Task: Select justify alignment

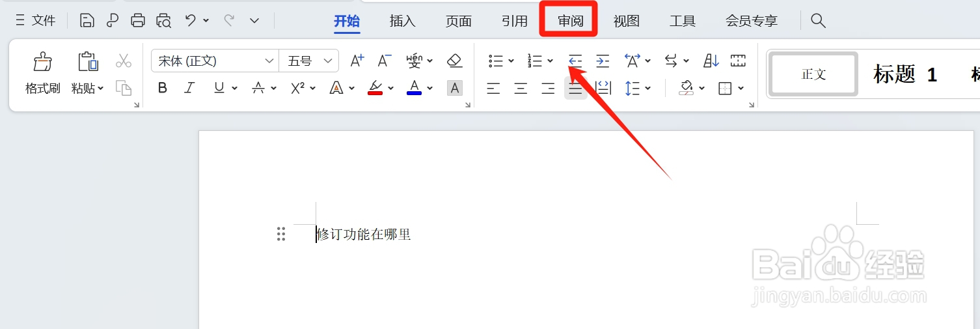Action: 575,88
